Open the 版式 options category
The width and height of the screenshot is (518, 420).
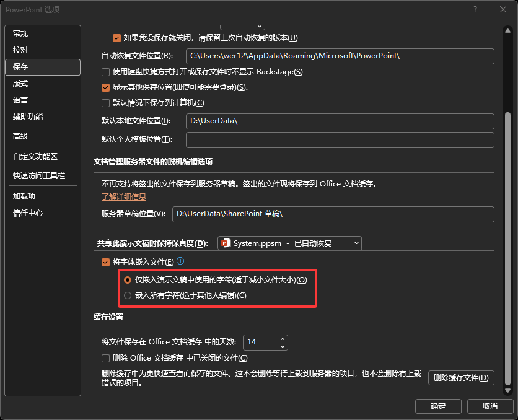(43, 84)
